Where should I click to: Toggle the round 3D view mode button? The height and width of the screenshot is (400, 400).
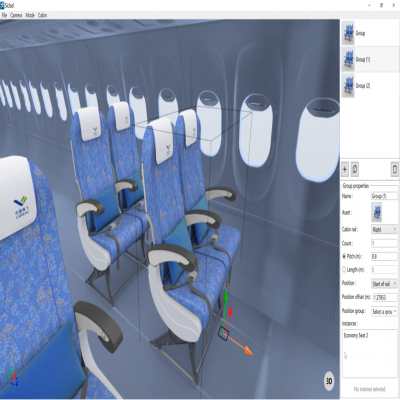click(329, 381)
